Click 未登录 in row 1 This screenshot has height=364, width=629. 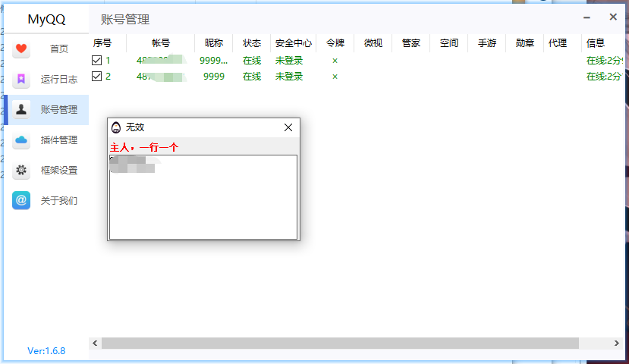[x=289, y=61]
